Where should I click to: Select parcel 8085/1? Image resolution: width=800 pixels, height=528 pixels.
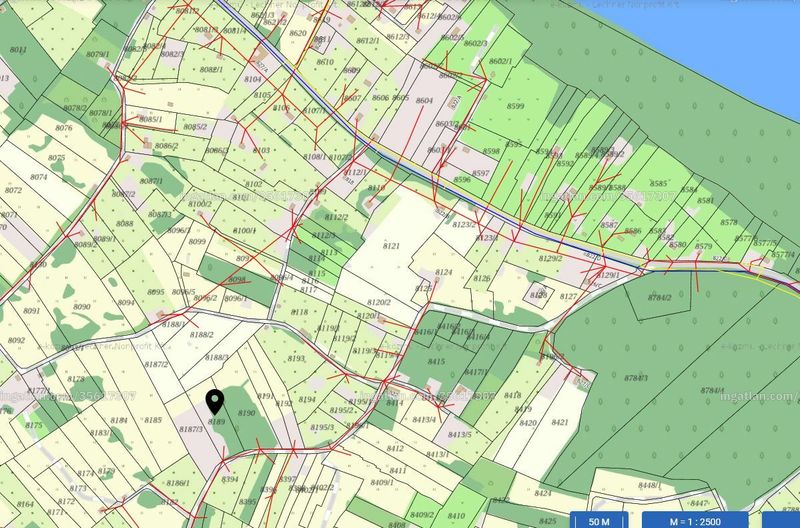[x=151, y=119]
